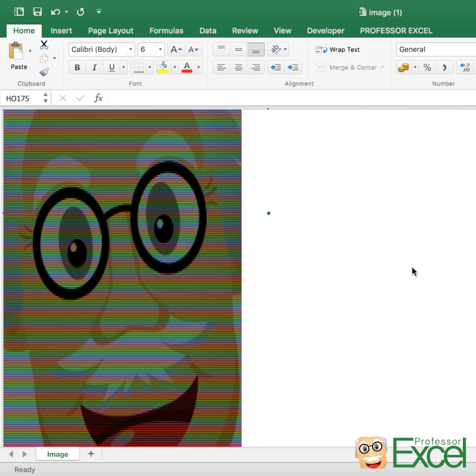Viewport: 476px width, 476px height.
Task: Open the font name dropdown
Action: tap(131, 49)
